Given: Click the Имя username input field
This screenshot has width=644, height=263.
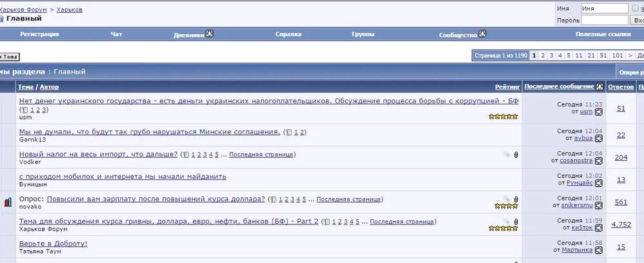Looking at the screenshot, I should [605, 8].
